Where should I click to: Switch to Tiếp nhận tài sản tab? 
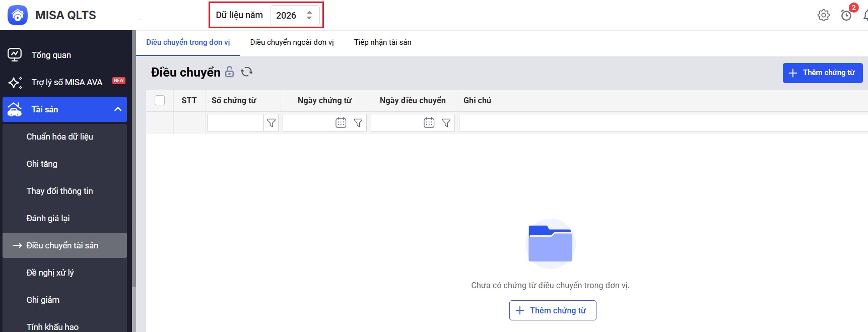tap(382, 42)
